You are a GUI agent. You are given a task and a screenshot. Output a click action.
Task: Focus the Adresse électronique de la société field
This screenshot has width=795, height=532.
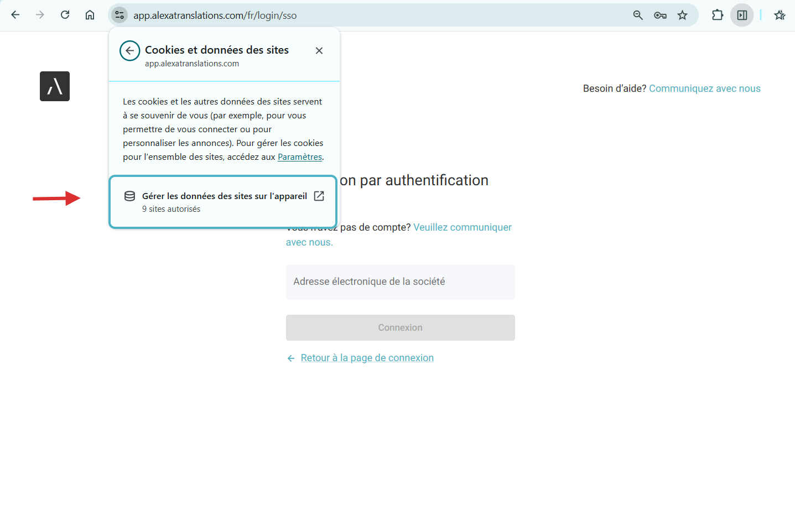click(x=400, y=282)
